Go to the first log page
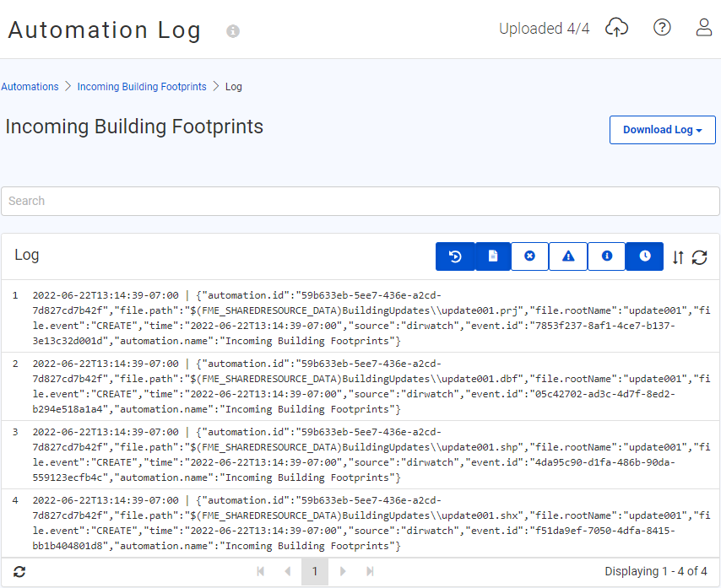 (x=261, y=571)
